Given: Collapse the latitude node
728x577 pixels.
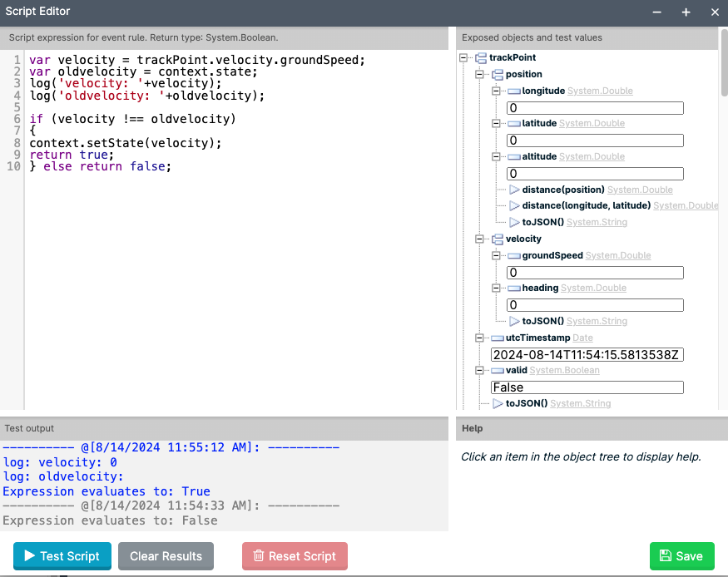Looking at the screenshot, I should pos(496,123).
